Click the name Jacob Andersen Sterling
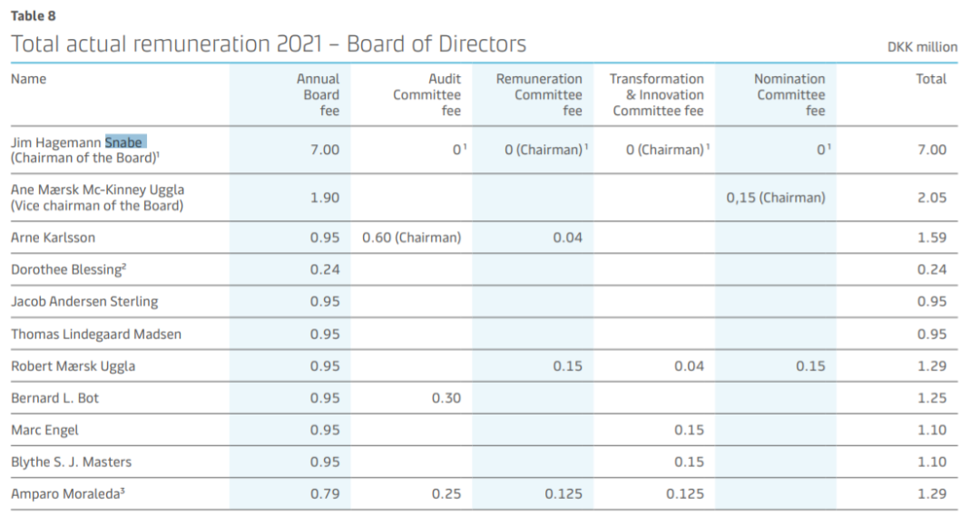Viewport: 980px width, 526px height. click(84, 301)
